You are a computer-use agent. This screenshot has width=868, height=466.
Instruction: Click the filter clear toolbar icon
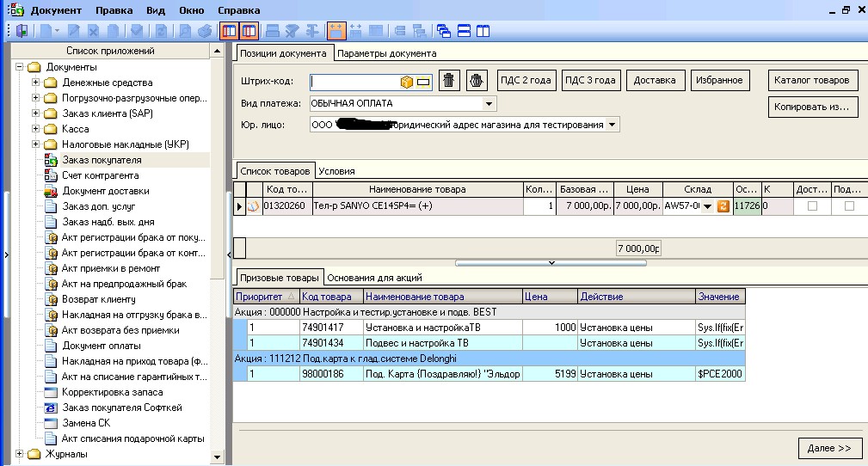292,31
